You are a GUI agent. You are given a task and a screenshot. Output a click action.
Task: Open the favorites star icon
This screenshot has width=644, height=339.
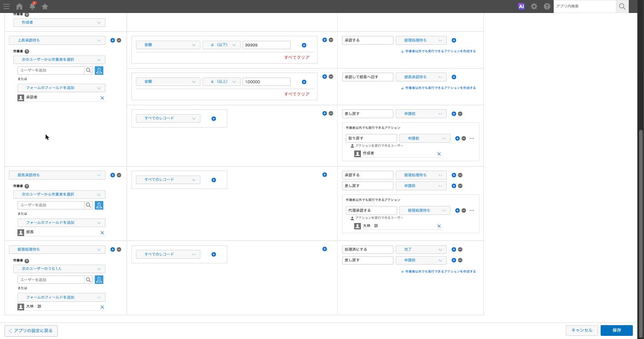coord(45,6)
